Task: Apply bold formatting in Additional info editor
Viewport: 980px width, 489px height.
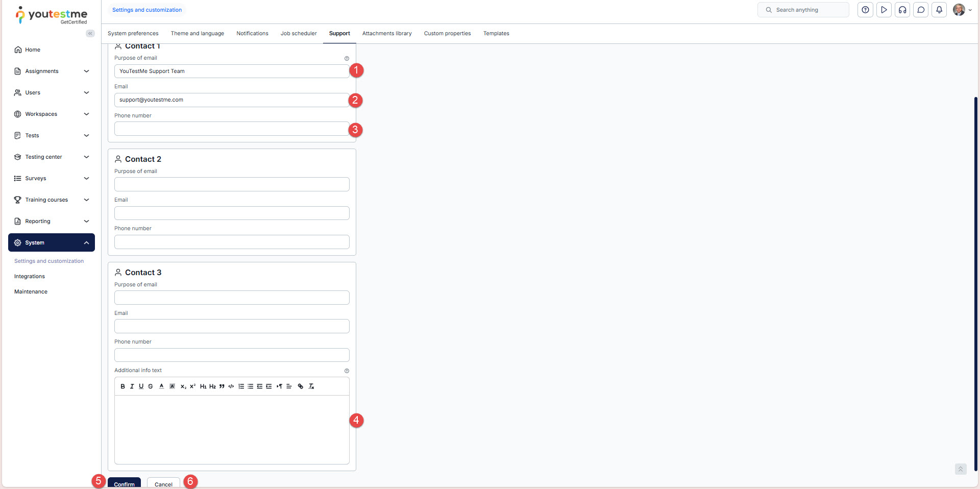Action: click(122, 386)
